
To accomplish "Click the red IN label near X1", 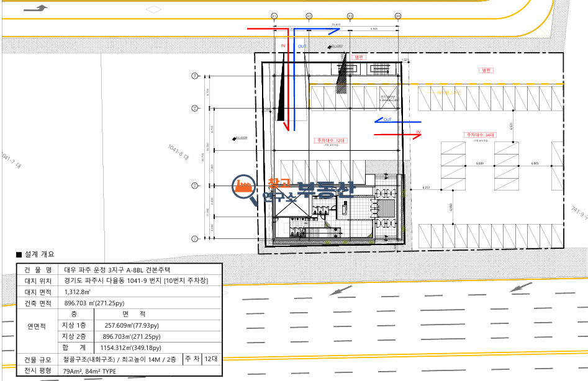I will (283, 46).
